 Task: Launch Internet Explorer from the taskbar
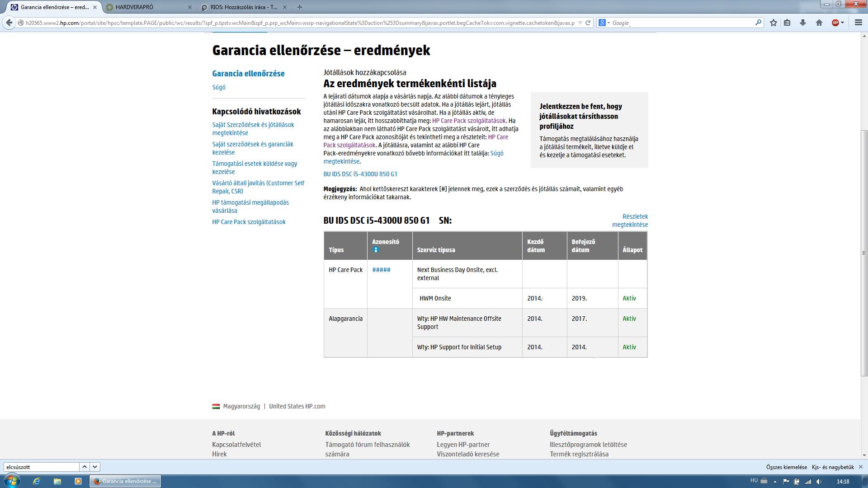tap(37, 481)
